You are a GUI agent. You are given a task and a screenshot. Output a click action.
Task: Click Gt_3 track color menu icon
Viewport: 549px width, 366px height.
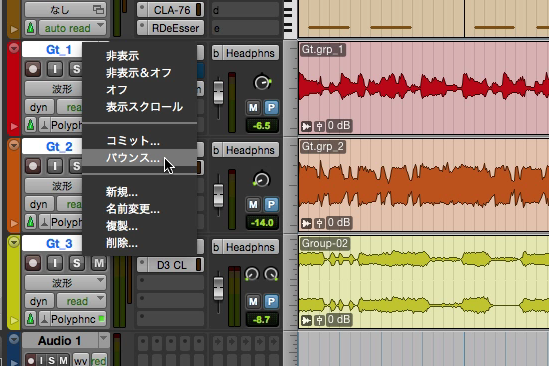14,242
